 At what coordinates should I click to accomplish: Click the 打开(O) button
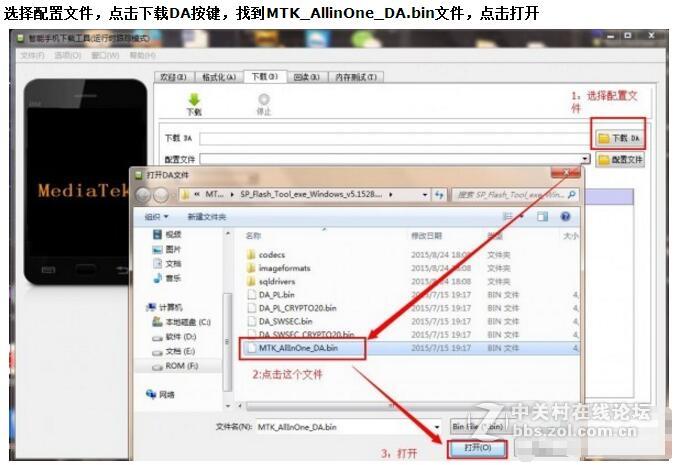point(478,448)
